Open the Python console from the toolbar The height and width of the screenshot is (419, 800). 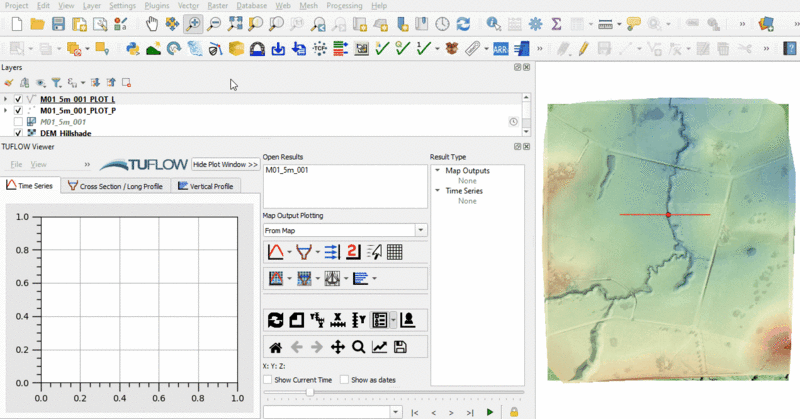pyautogui.click(x=132, y=47)
